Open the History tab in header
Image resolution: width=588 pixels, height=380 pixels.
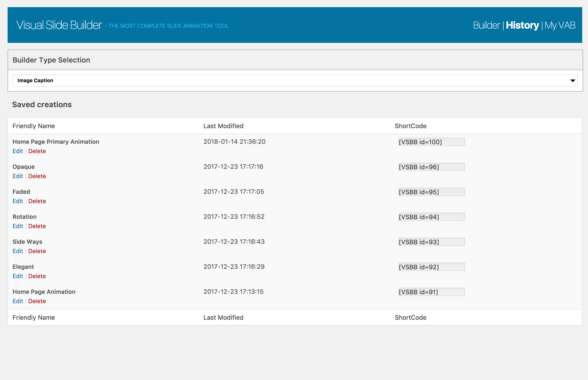pos(522,25)
